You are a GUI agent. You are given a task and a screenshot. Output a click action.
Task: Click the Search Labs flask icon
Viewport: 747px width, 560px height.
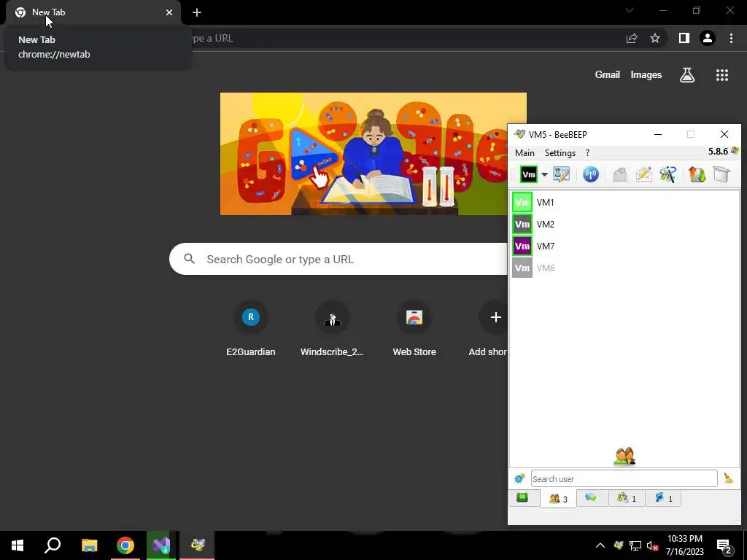point(687,75)
